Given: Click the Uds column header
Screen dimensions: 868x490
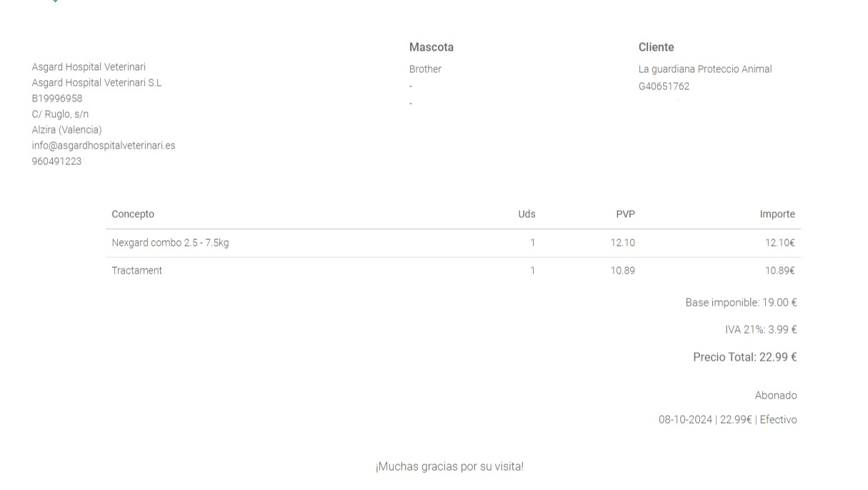Looking at the screenshot, I should pyautogui.click(x=527, y=214).
